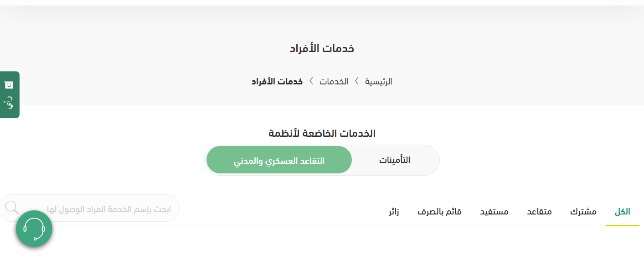
Task: Select the قائم بالصرف tab
Action: point(439,212)
